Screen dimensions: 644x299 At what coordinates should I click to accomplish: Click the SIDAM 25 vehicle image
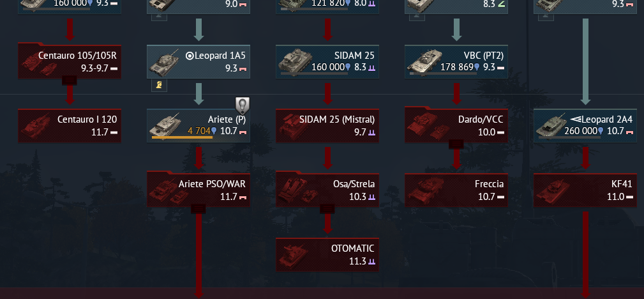click(x=292, y=62)
